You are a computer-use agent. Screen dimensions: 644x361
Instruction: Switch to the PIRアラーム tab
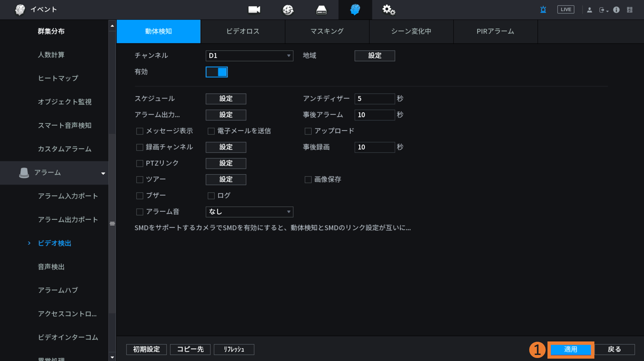(x=495, y=31)
